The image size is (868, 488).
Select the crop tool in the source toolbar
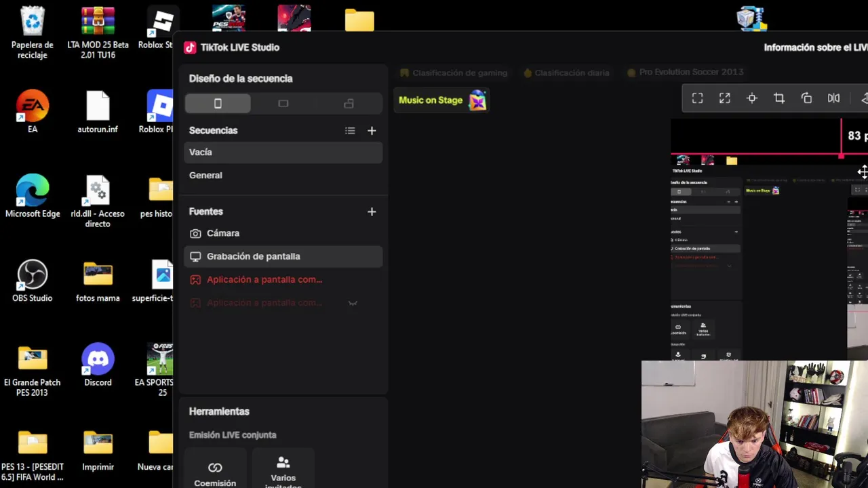(x=779, y=98)
